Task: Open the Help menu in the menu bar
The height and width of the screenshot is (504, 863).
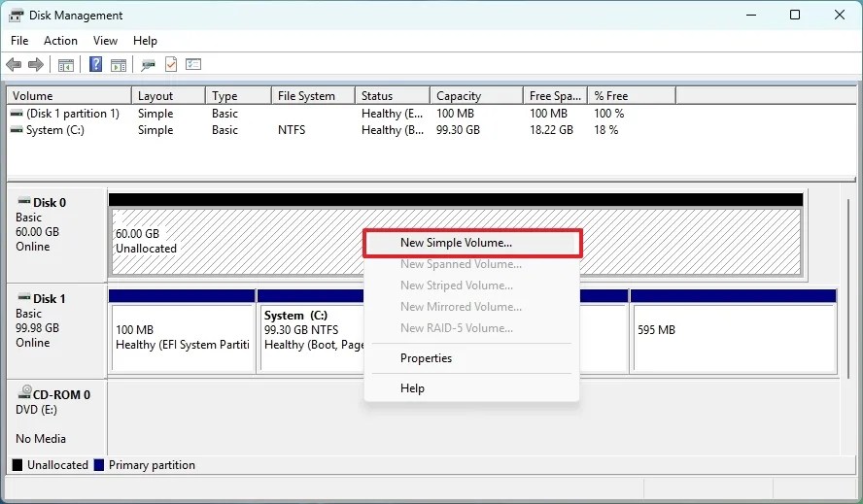Action: point(145,41)
